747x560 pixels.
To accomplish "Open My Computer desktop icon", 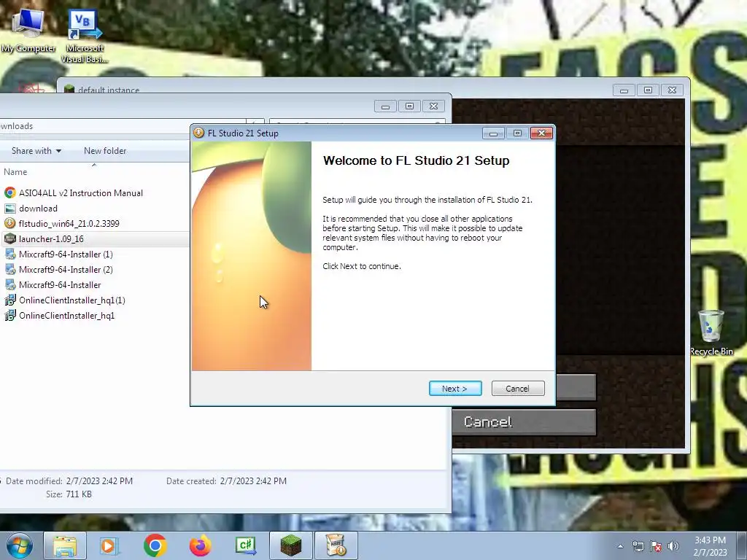I will 28,31.
